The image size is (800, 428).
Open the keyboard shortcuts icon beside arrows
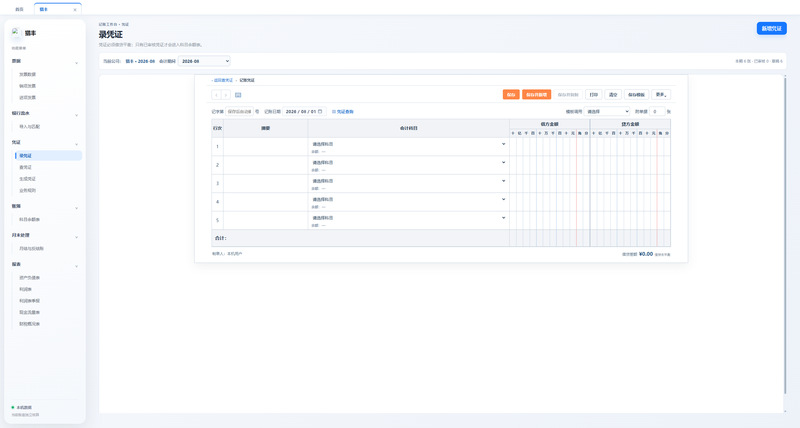click(x=238, y=95)
